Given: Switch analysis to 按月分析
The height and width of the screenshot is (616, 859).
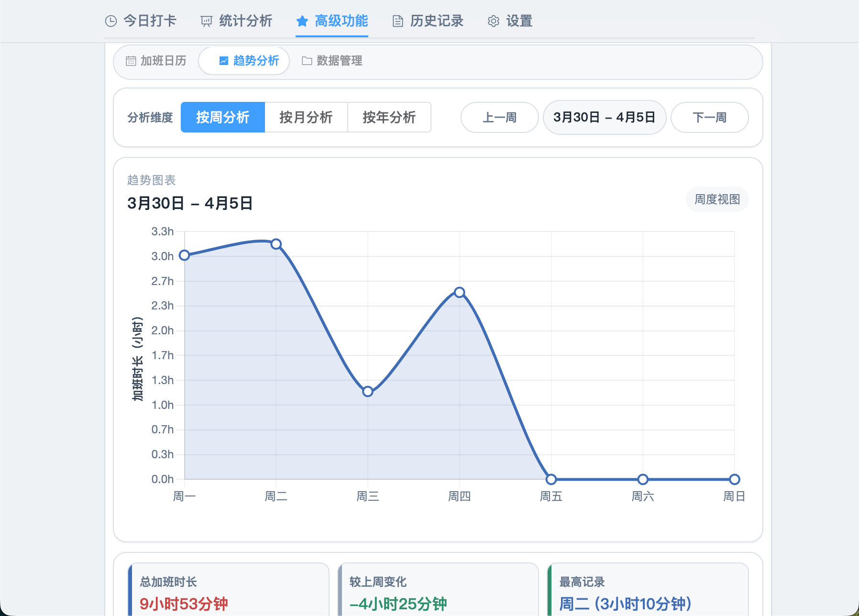Looking at the screenshot, I should click(306, 117).
